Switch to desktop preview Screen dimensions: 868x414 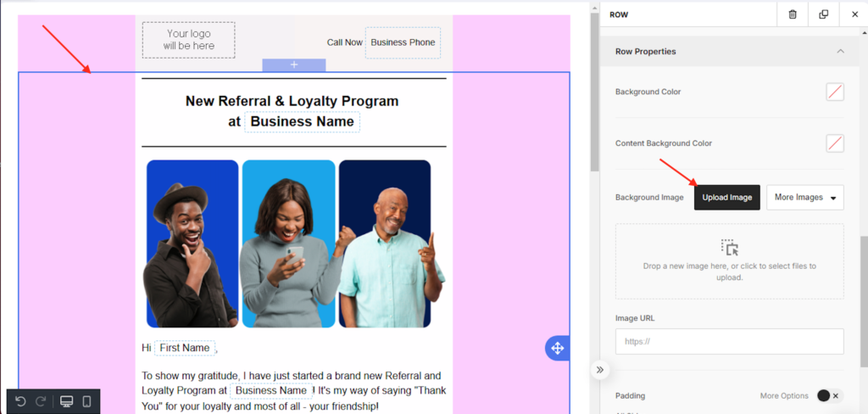click(66, 401)
